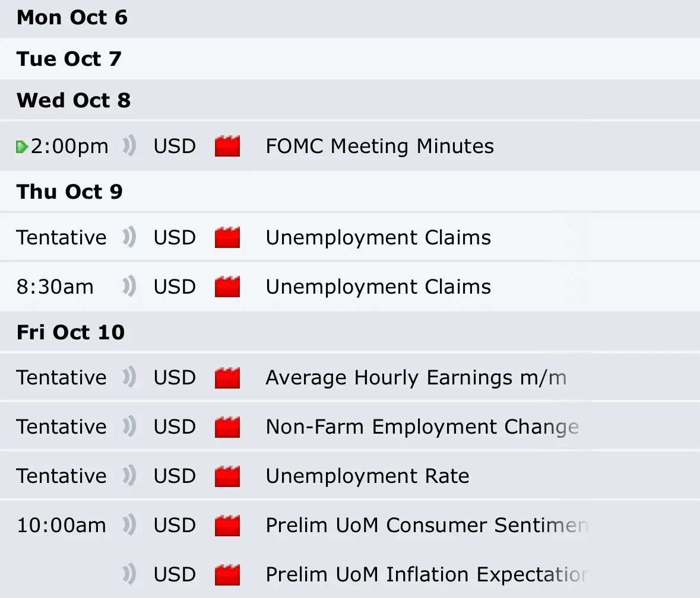Click sound icon in Non-Farm Employment Change row
700x598 pixels.
tap(129, 427)
